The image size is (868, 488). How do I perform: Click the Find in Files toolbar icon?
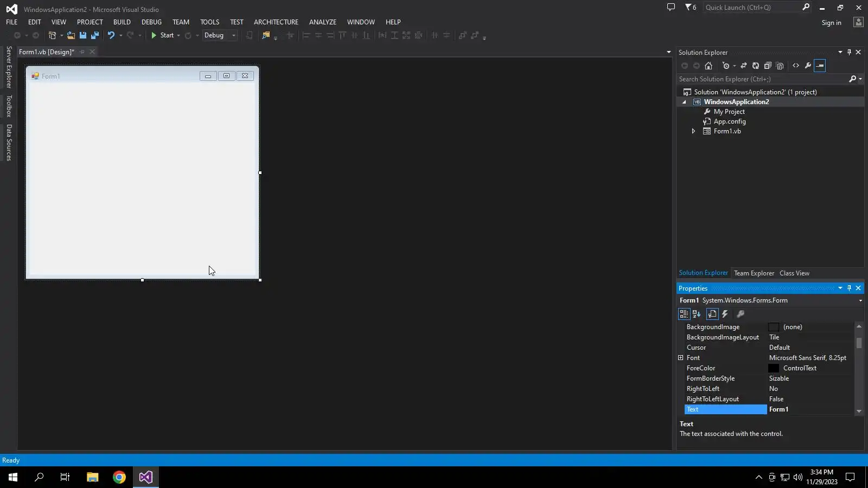click(x=266, y=35)
